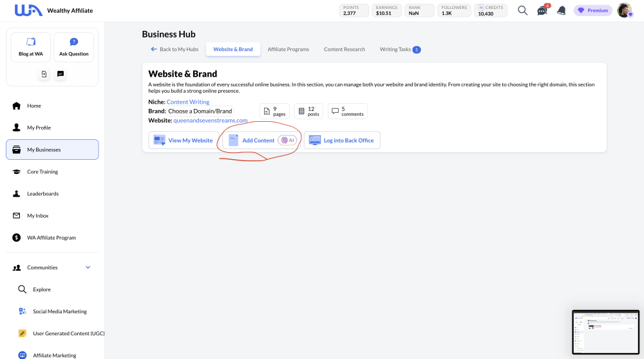Click the Communities people icon

coord(17,267)
